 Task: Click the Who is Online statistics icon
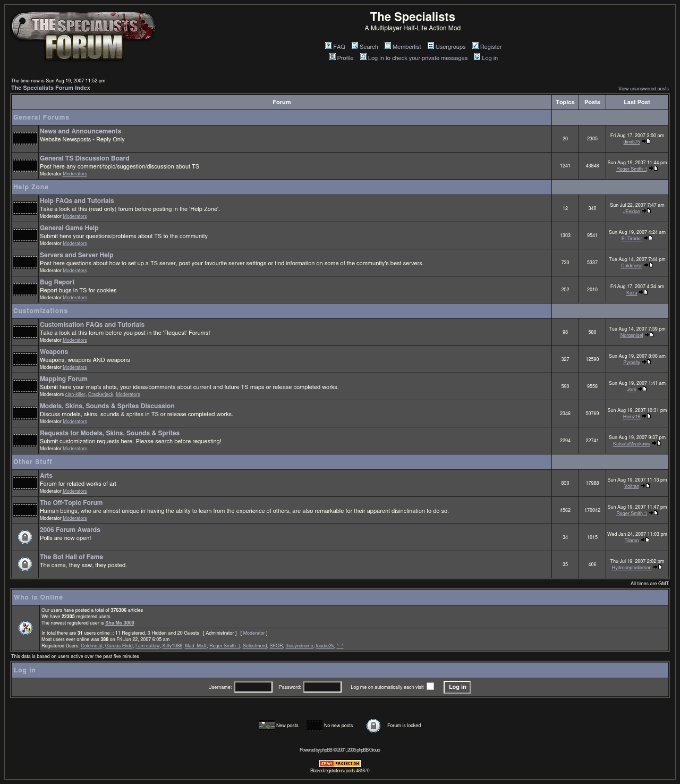[x=25, y=628]
